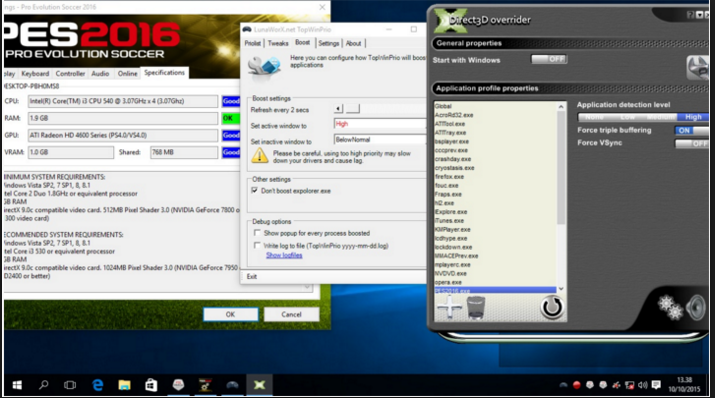Screen dimensions: 715x398
Task: Click the refresh interval slider thumb
Action: [352, 109]
